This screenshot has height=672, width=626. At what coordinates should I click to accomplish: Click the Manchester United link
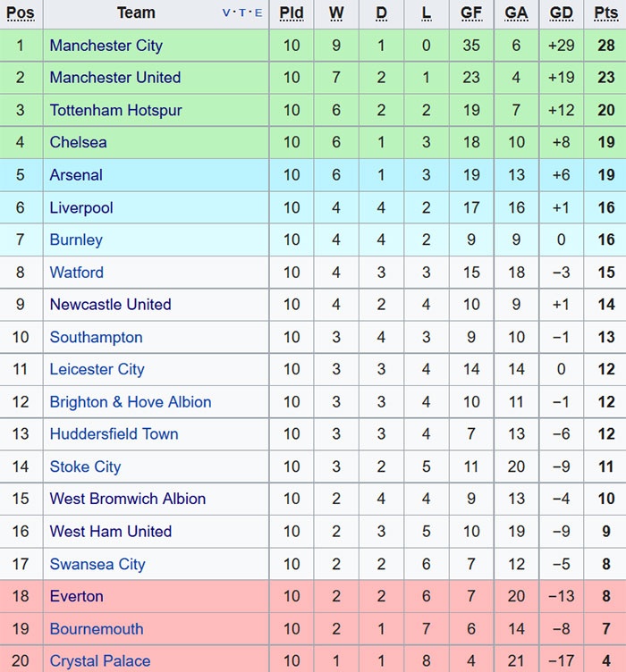click(x=114, y=78)
